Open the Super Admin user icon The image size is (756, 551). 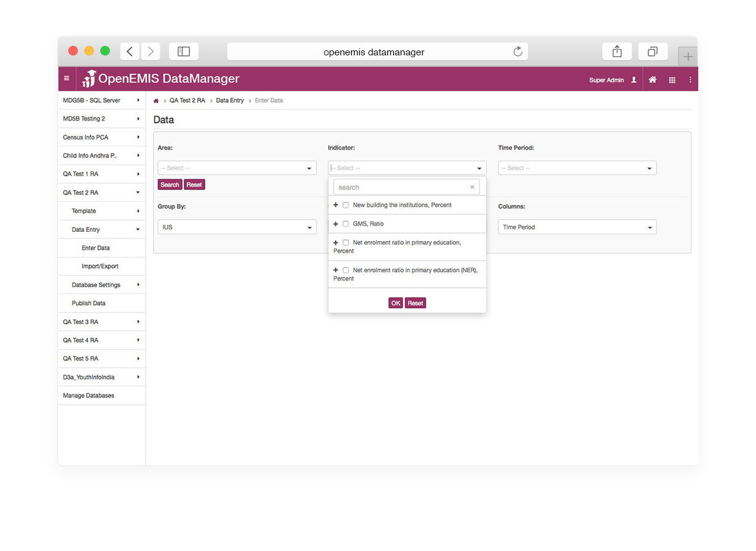click(x=634, y=80)
